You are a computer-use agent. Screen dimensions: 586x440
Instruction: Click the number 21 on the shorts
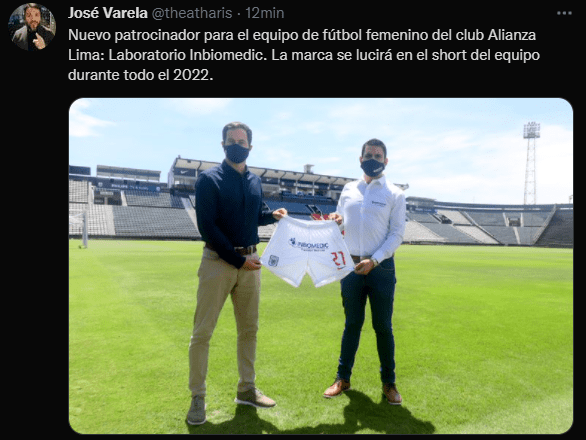pyautogui.click(x=338, y=259)
